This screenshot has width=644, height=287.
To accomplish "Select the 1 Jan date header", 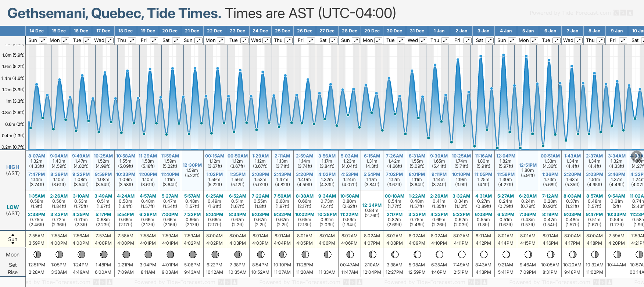I will coord(439,31).
